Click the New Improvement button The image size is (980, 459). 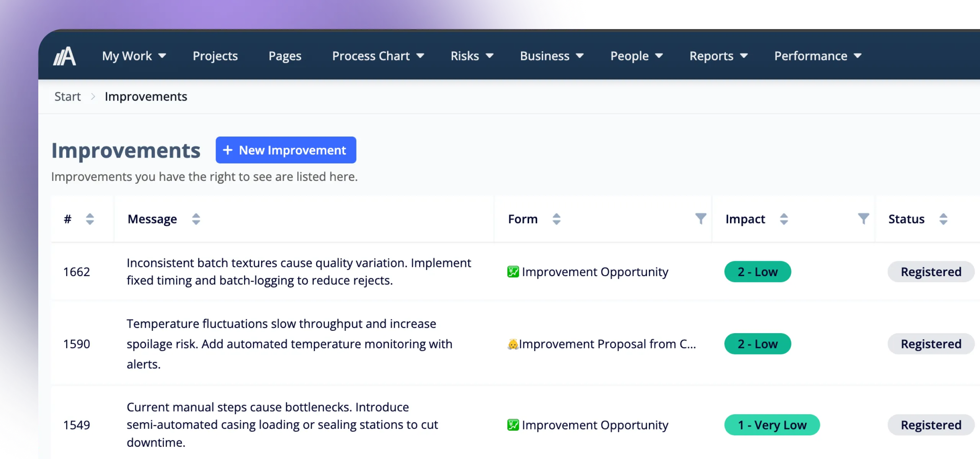[x=286, y=150]
